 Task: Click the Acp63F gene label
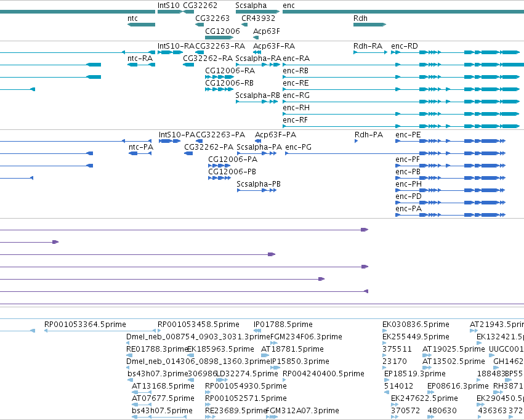(267, 31)
